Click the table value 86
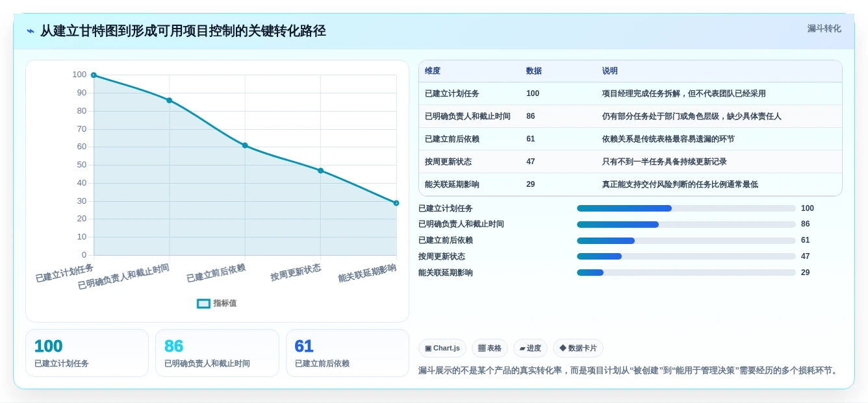This screenshot has width=868, height=403. pos(531,116)
